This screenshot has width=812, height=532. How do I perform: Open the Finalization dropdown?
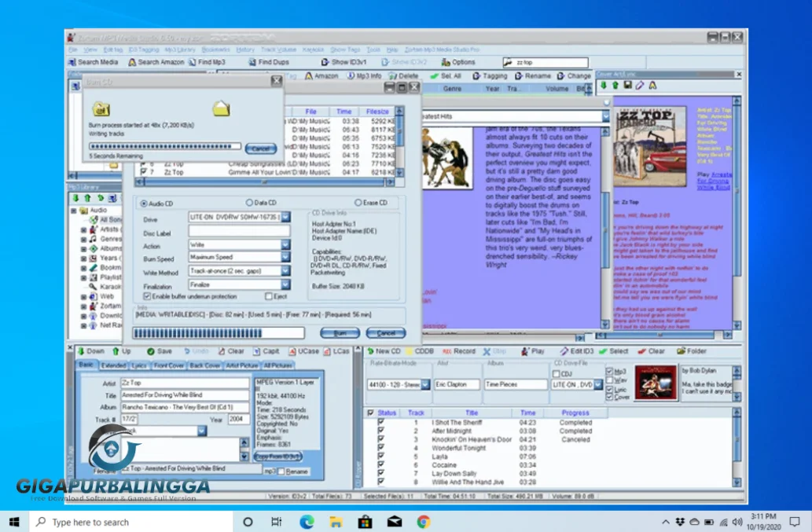pos(285,284)
